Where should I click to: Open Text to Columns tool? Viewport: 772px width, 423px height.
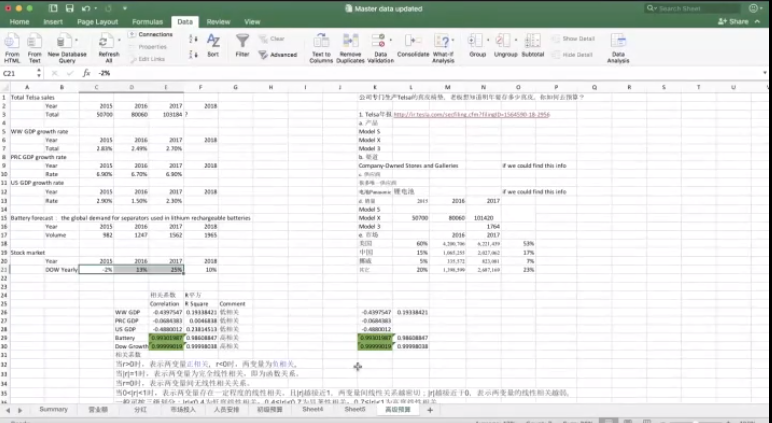(x=321, y=41)
